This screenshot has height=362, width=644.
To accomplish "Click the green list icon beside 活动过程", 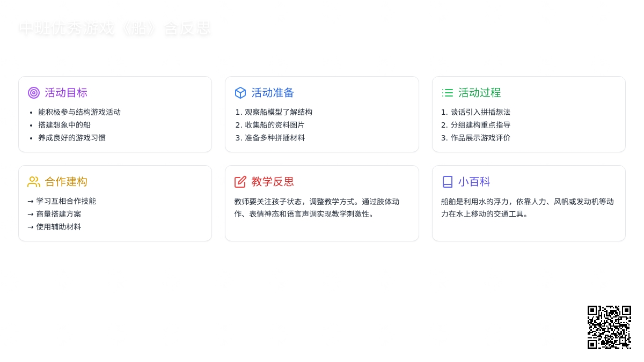I will [x=447, y=93].
